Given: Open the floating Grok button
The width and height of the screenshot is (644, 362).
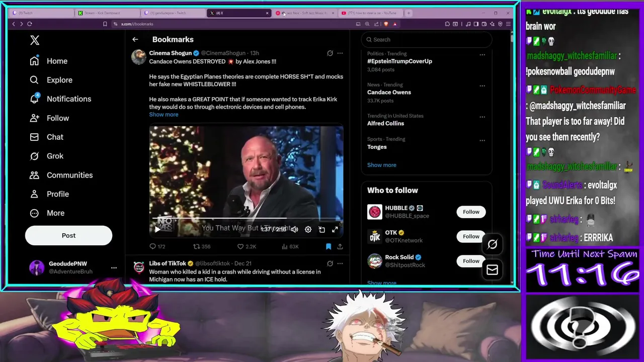Looking at the screenshot, I should [x=492, y=244].
